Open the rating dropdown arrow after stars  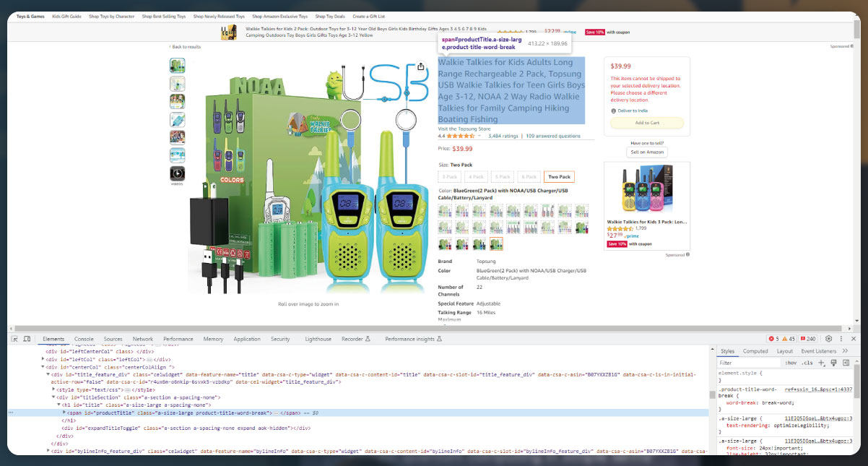tap(479, 136)
